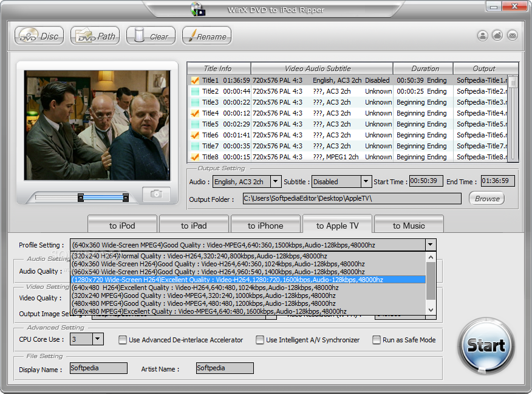Click the home page icon
Screen dimensions: 532x394
click(x=497, y=35)
